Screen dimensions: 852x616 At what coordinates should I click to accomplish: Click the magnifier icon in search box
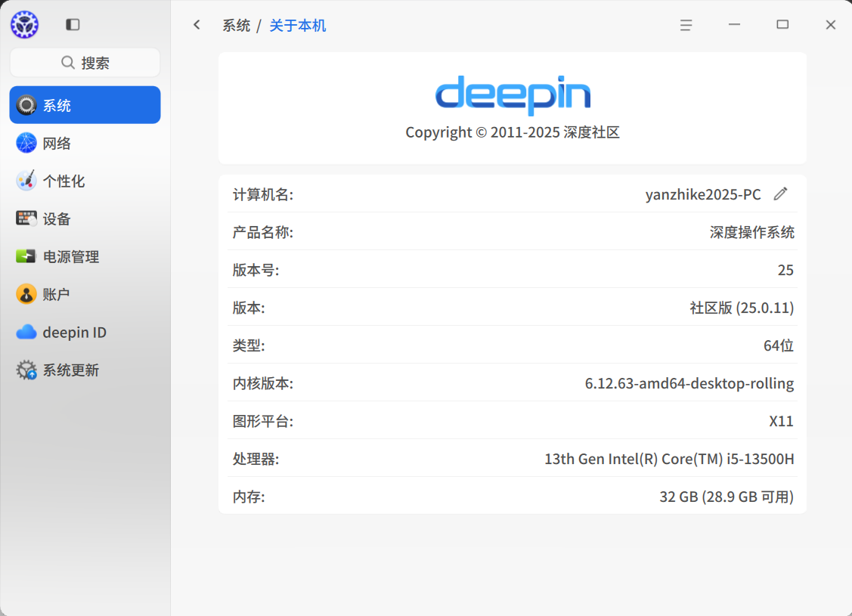coord(68,63)
